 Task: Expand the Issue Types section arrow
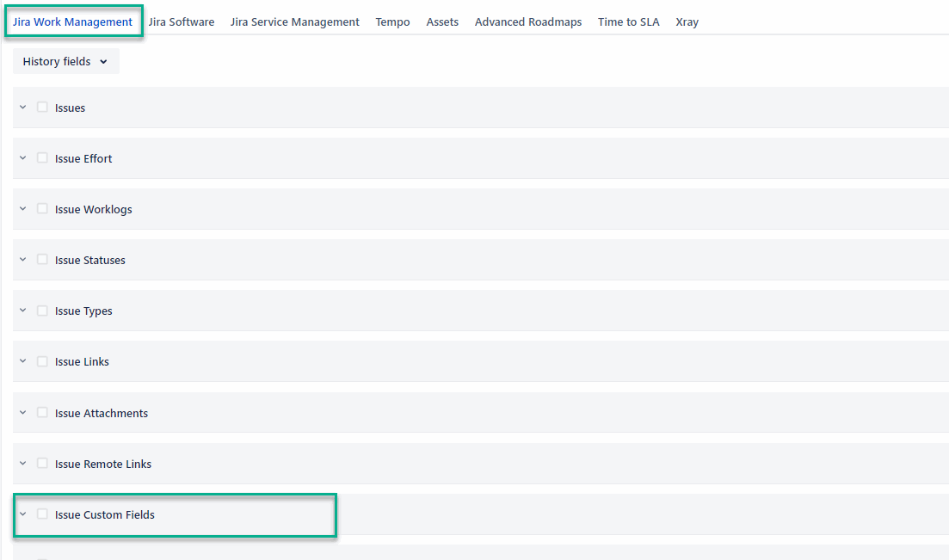pyautogui.click(x=23, y=311)
